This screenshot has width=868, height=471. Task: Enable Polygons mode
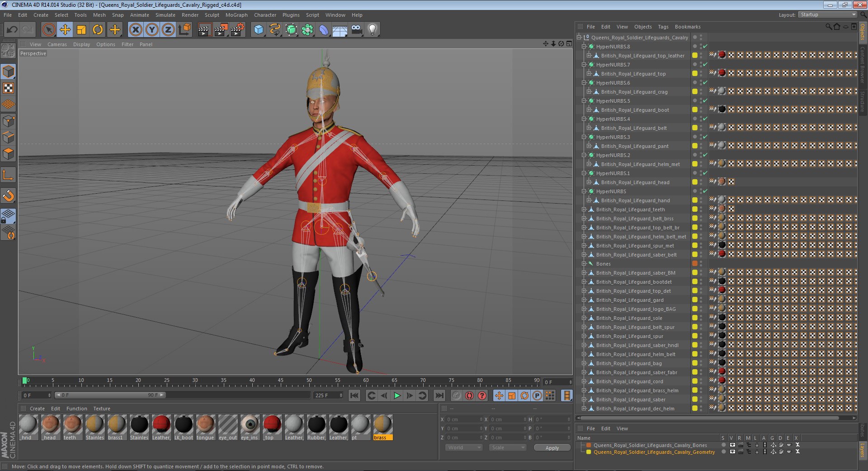(9, 154)
